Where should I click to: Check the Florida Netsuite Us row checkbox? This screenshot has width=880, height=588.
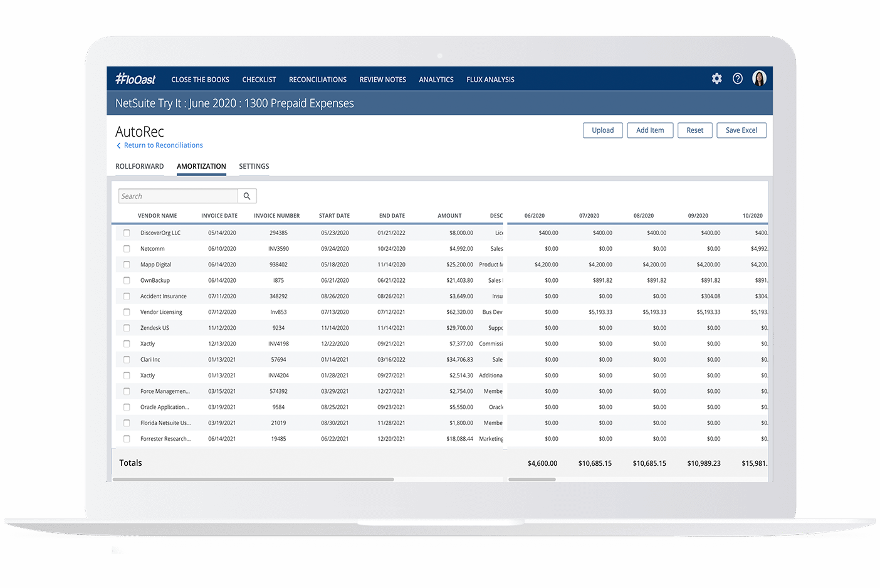127,423
